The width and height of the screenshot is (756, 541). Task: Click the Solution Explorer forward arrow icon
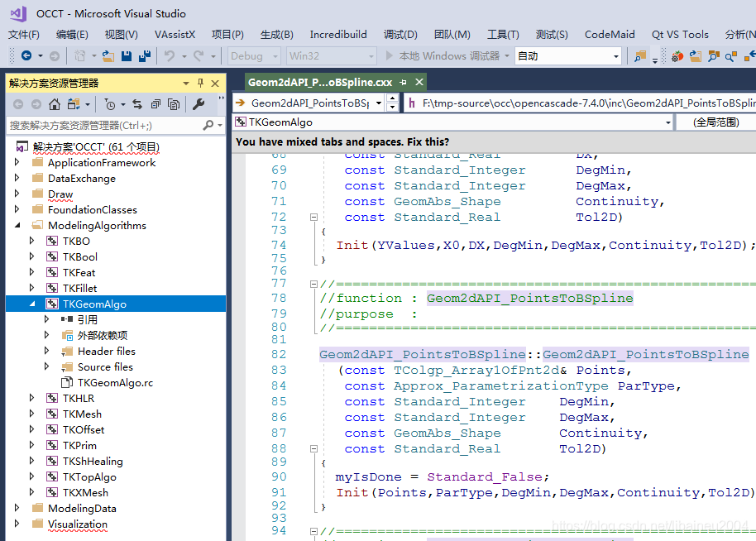[36, 104]
